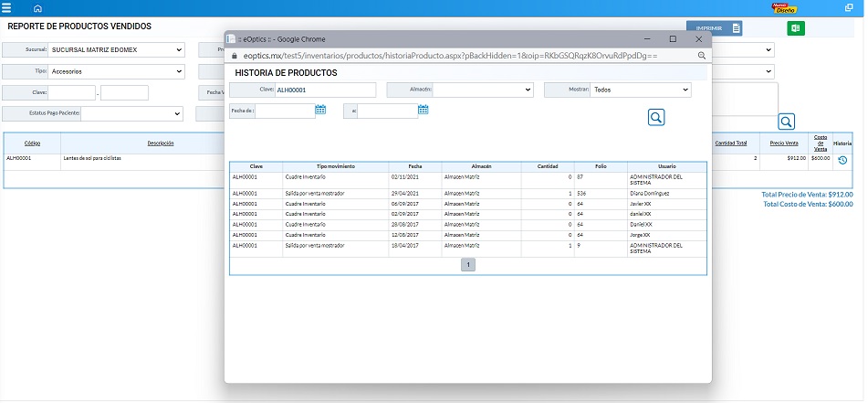Open the end date 'a' calendar picker
The height and width of the screenshot is (403, 868).
pos(424,110)
